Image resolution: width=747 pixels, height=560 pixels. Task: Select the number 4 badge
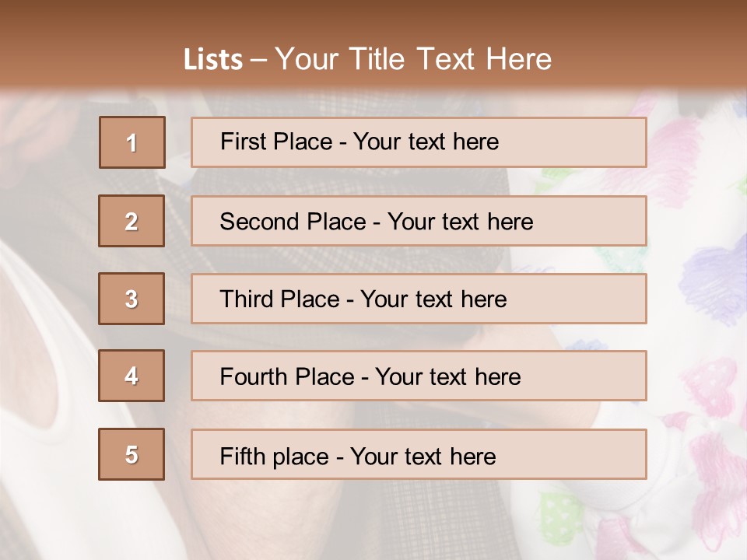point(132,376)
